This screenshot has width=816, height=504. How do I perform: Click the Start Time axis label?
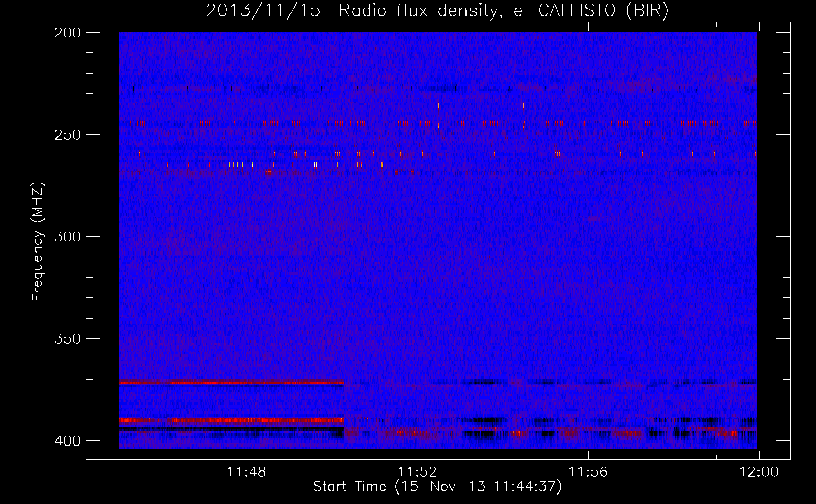tap(437, 487)
